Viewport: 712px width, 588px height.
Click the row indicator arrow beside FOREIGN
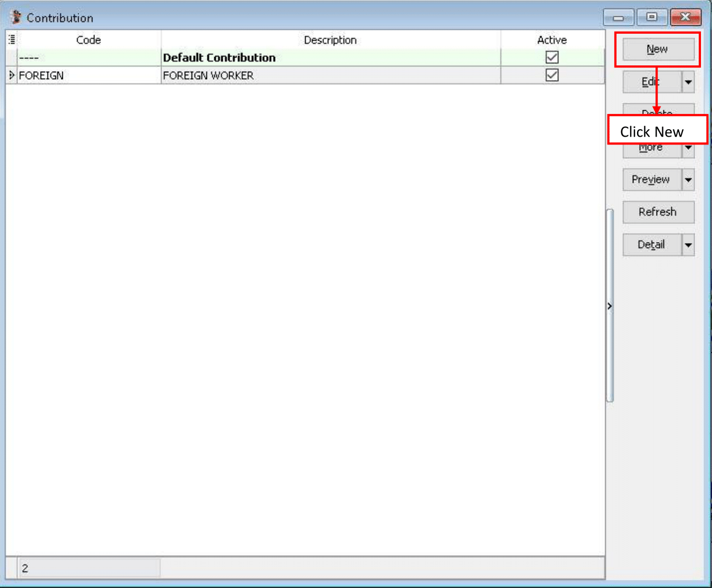click(x=12, y=75)
